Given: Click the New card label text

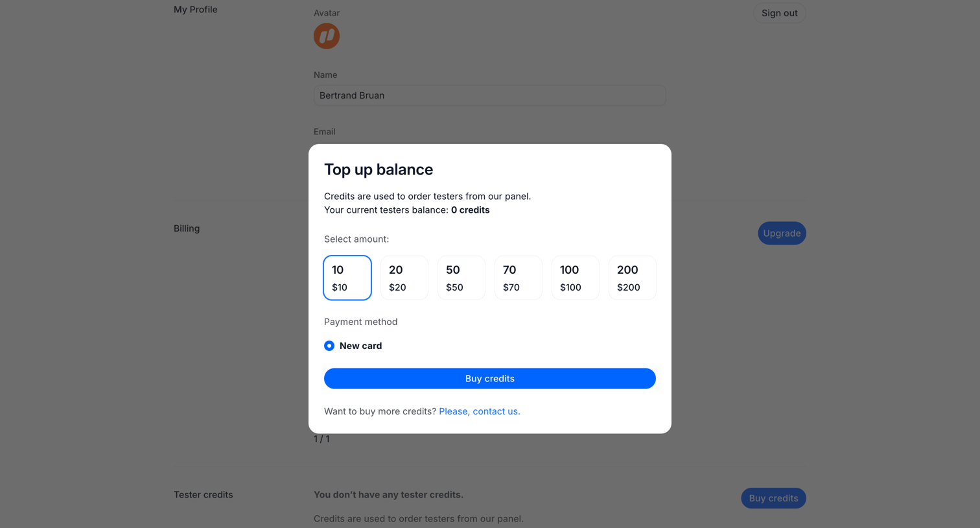Looking at the screenshot, I should [360, 346].
